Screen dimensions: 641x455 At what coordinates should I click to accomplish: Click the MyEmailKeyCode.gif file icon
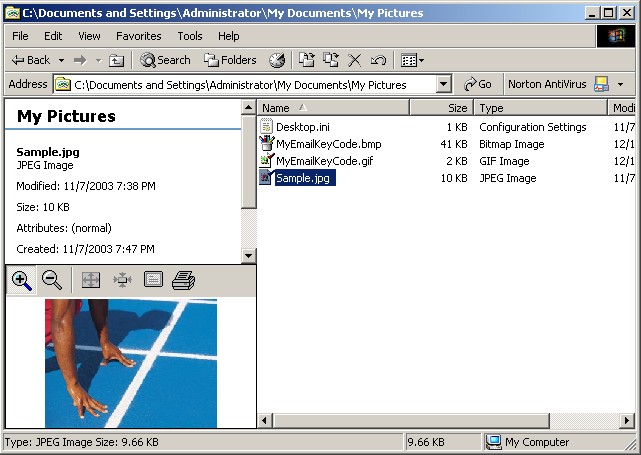tap(267, 161)
